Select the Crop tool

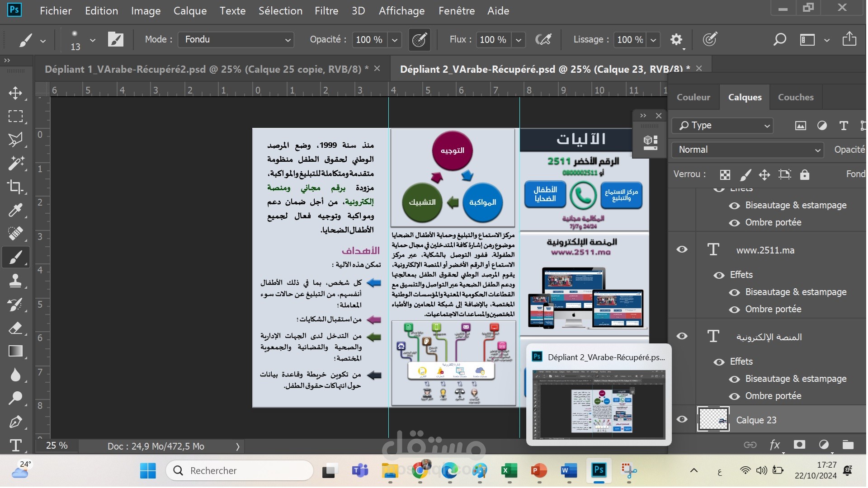pos(15,187)
